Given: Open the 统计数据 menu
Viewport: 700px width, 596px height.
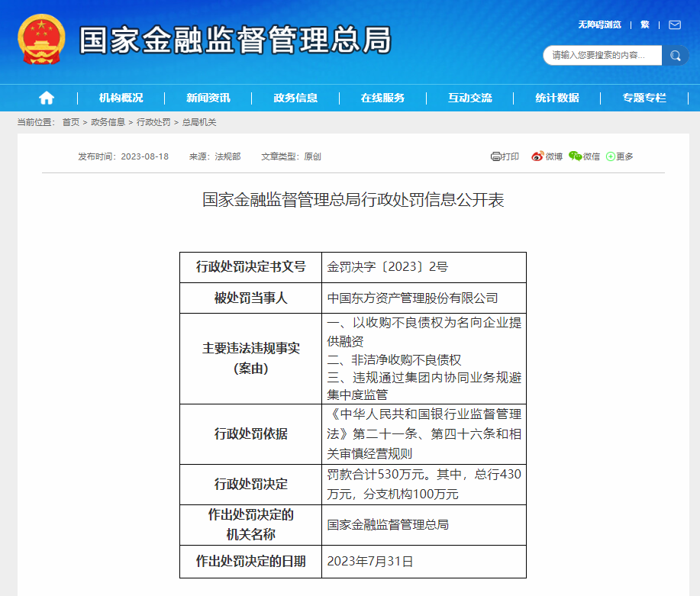Looking at the screenshot, I should [x=557, y=98].
